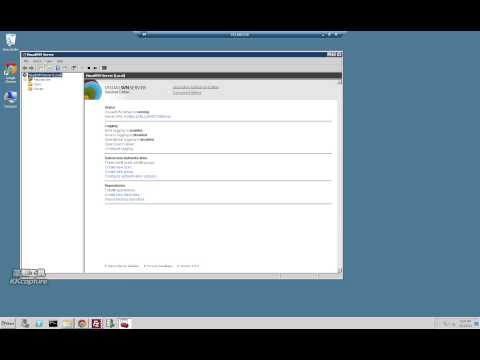Click the Start arrow toolbar icon

click(x=95, y=68)
